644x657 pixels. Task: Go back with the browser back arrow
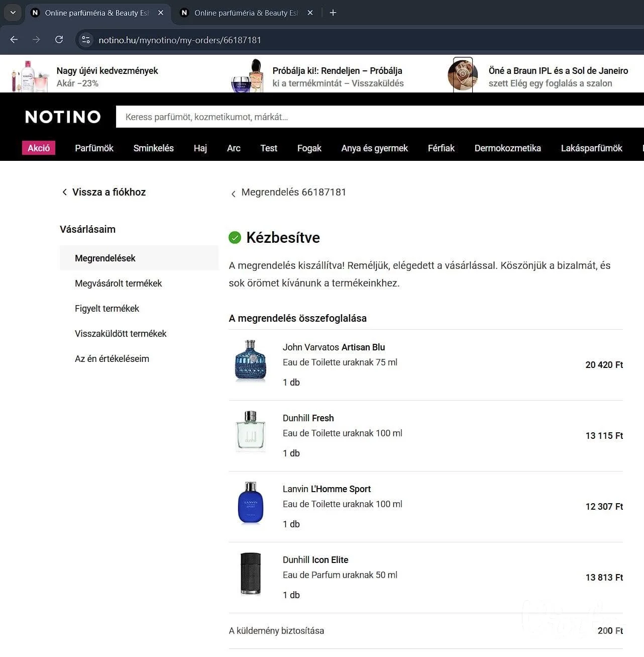pyautogui.click(x=14, y=40)
